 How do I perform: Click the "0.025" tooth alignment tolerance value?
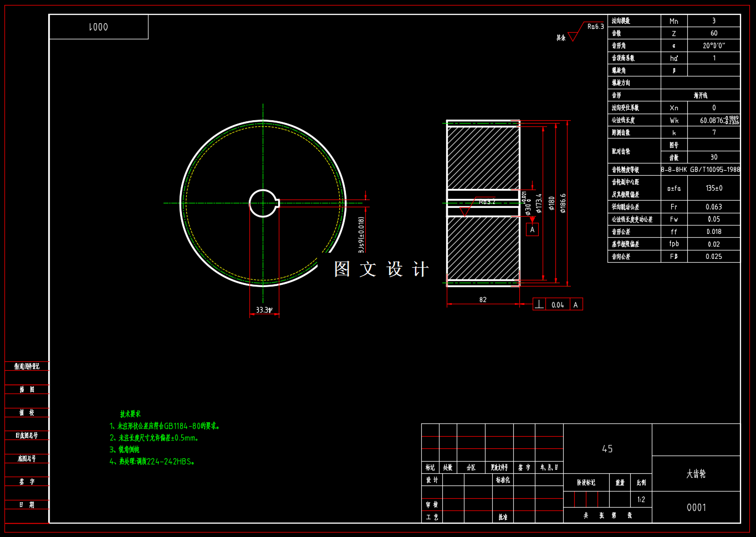[714, 257]
